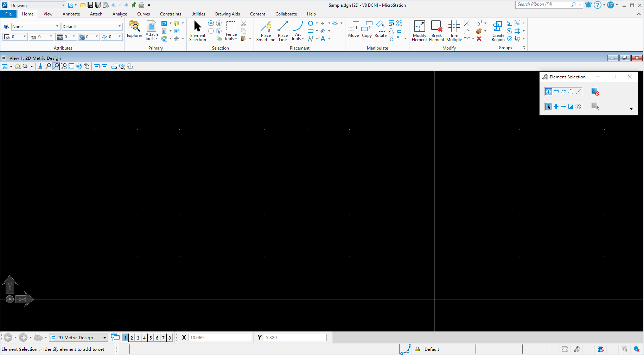Viewport: 644px width, 355px height.
Task: Open the Explorer tool
Action: tap(134, 29)
